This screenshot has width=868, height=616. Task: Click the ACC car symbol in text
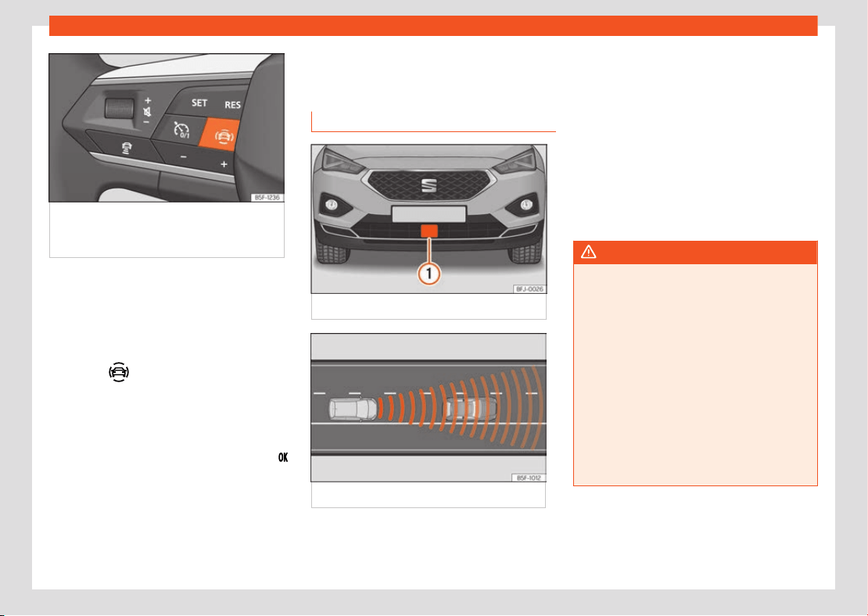119,372
